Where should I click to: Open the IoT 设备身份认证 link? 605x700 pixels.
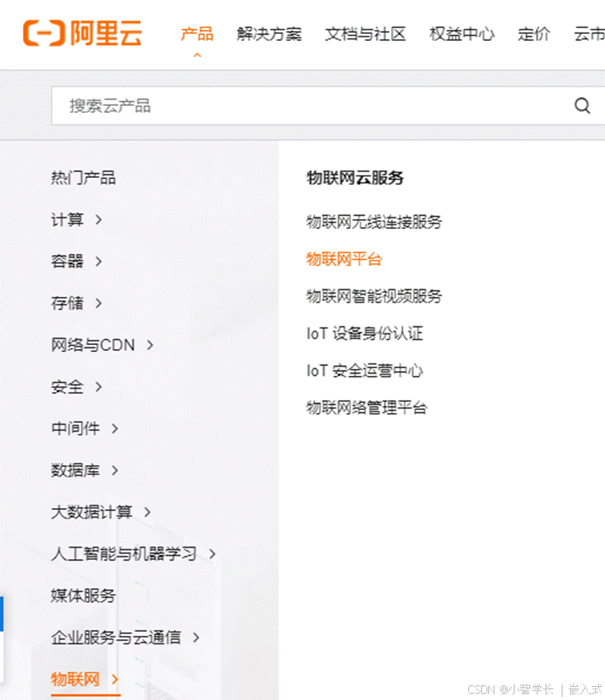365,333
